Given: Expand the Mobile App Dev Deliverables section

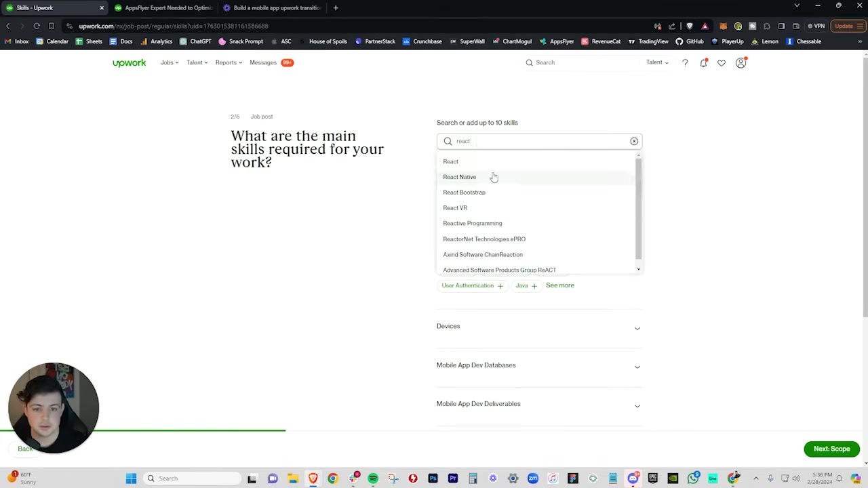Looking at the screenshot, I should 538,404.
